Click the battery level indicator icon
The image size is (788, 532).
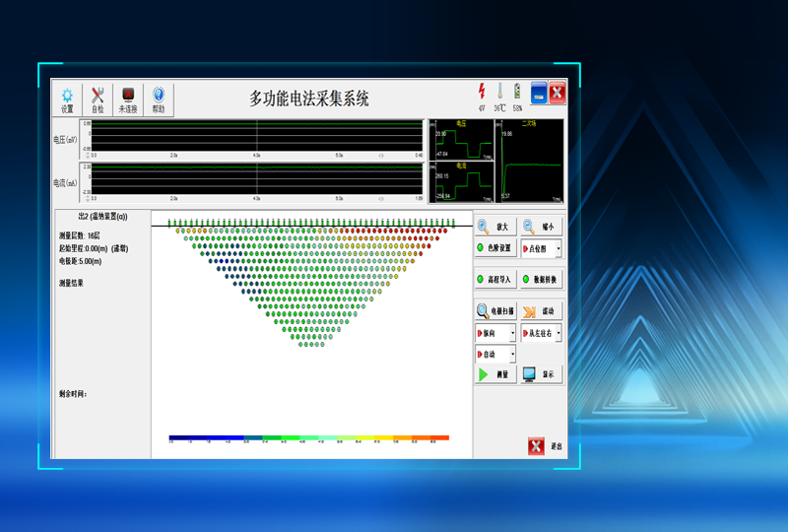[x=517, y=92]
